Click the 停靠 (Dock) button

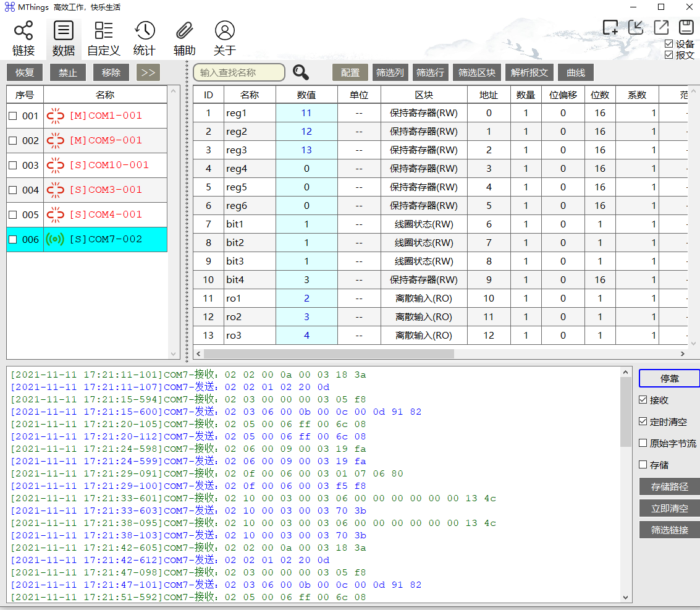point(669,379)
